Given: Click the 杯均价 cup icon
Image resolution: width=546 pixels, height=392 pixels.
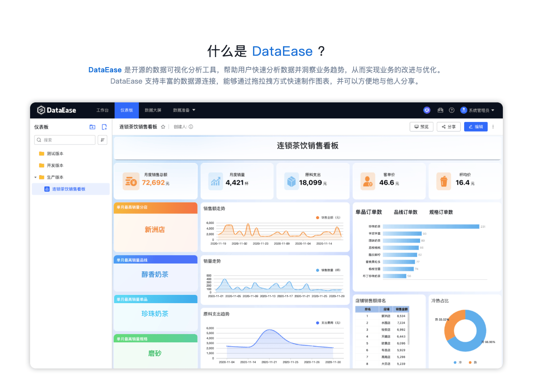Looking at the screenshot, I should click(x=444, y=181).
